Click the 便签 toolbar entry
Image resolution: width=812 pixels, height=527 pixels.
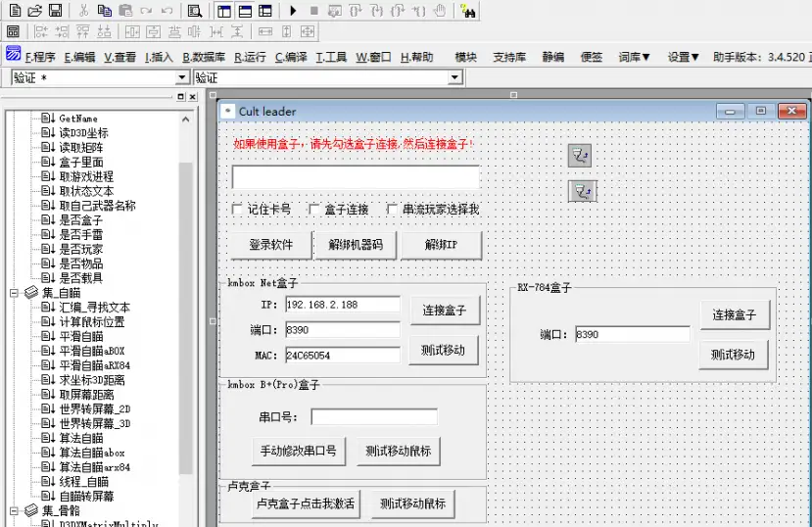(592, 57)
